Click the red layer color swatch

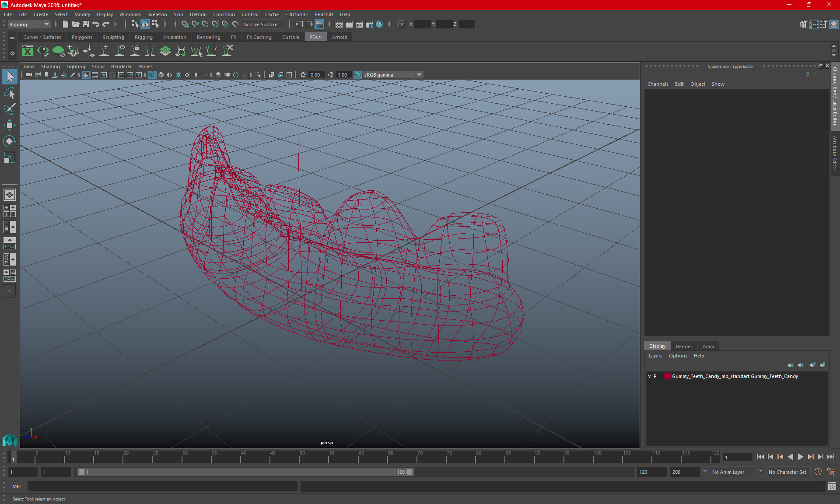click(x=667, y=376)
